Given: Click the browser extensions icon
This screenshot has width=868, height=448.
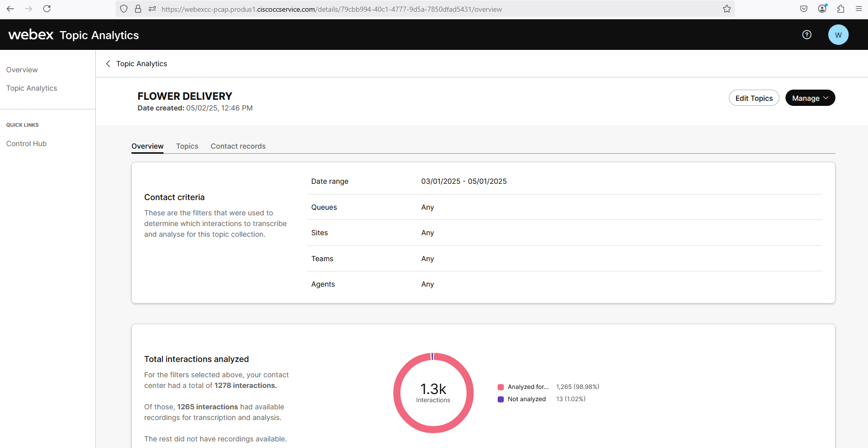Looking at the screenshot, I should point(840,9).
